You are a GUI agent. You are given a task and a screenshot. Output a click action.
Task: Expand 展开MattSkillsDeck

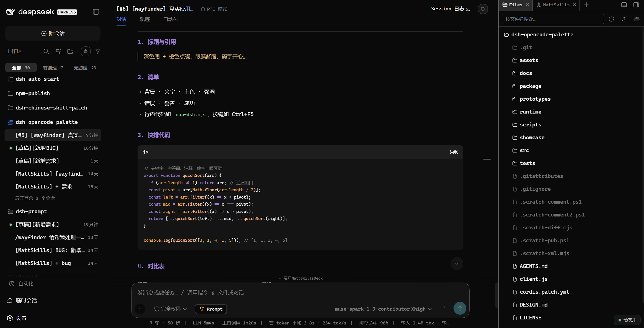(301, 278)
